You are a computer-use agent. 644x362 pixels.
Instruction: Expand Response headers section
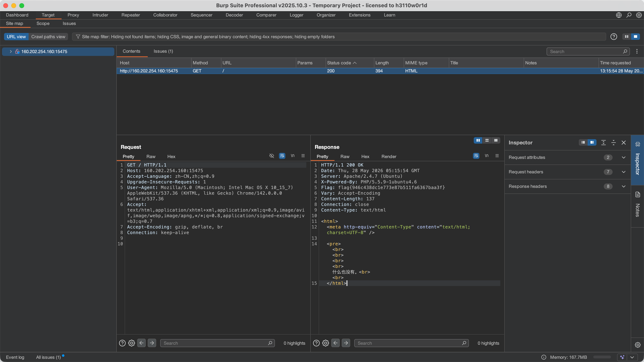pos(623,186)
